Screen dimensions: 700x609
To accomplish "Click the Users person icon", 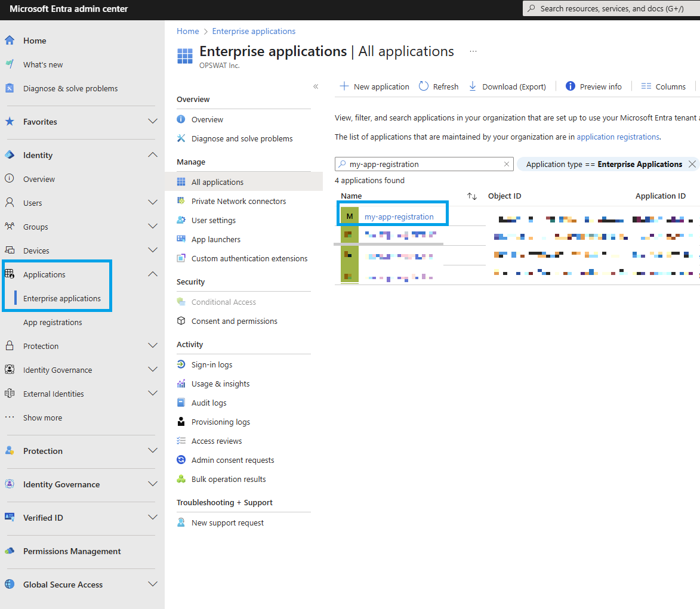I will pos(10,203).
